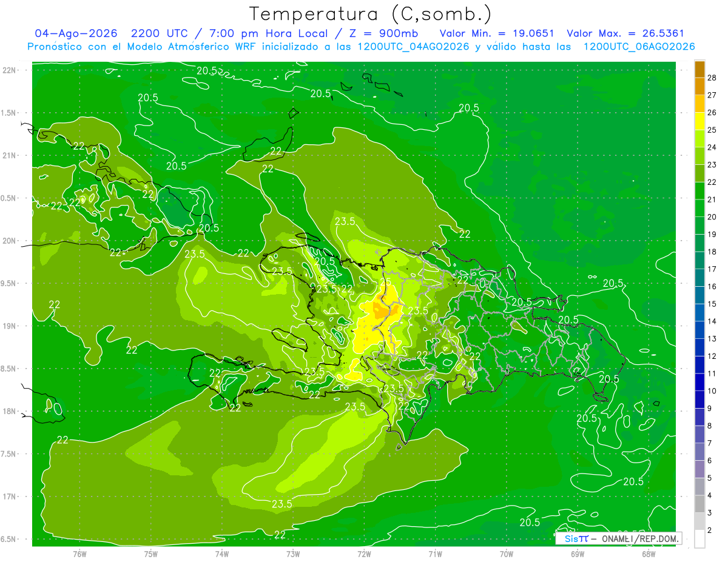Pick the gray legend swatch between 3 and 4
This screenshot has width=728, height=562.
click(699, 504)
